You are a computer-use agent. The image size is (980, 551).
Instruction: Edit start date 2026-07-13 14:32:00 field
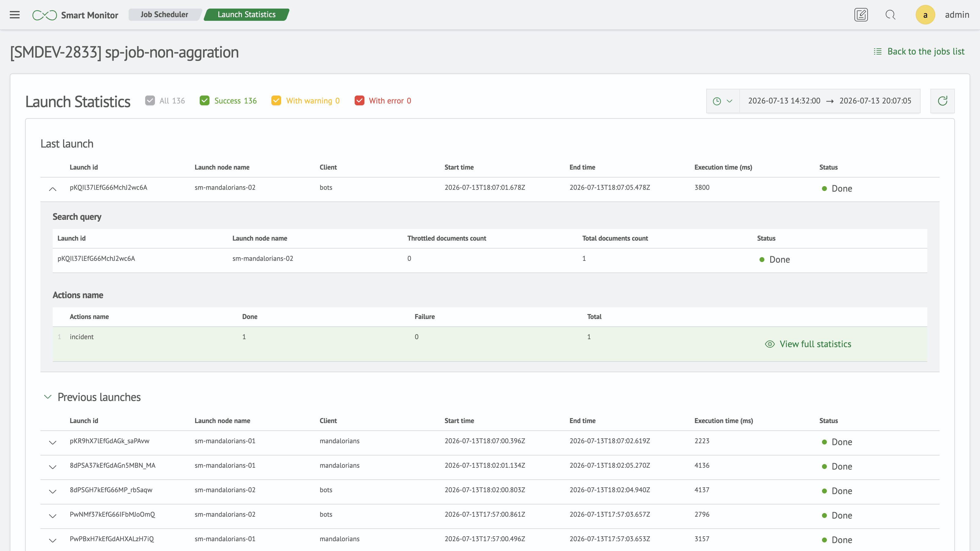(x=784, y=101)
